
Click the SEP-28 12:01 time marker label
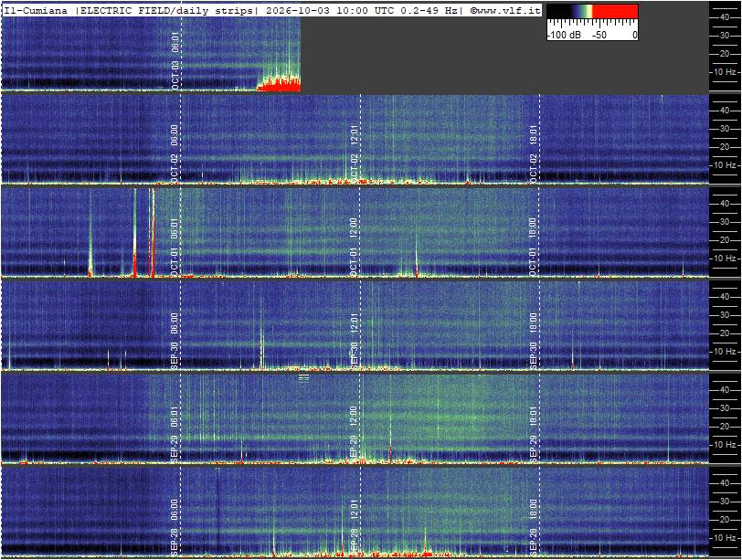tap(355, 527)
